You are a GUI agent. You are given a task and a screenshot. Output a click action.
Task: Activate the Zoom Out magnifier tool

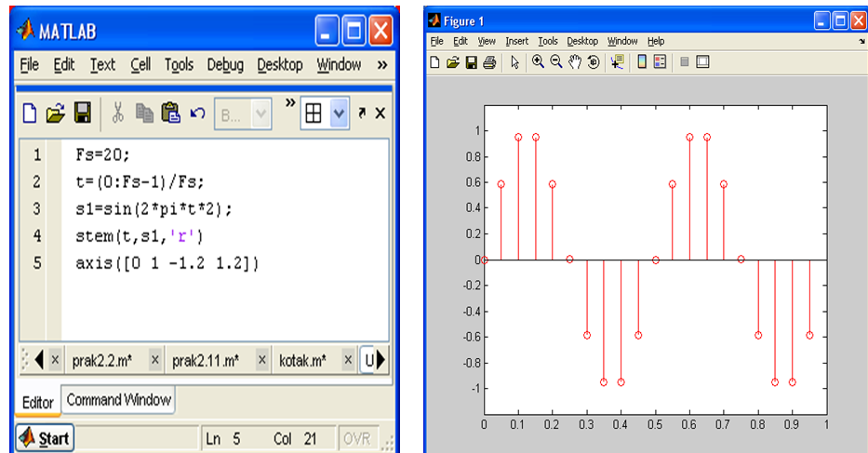[556, 61]
